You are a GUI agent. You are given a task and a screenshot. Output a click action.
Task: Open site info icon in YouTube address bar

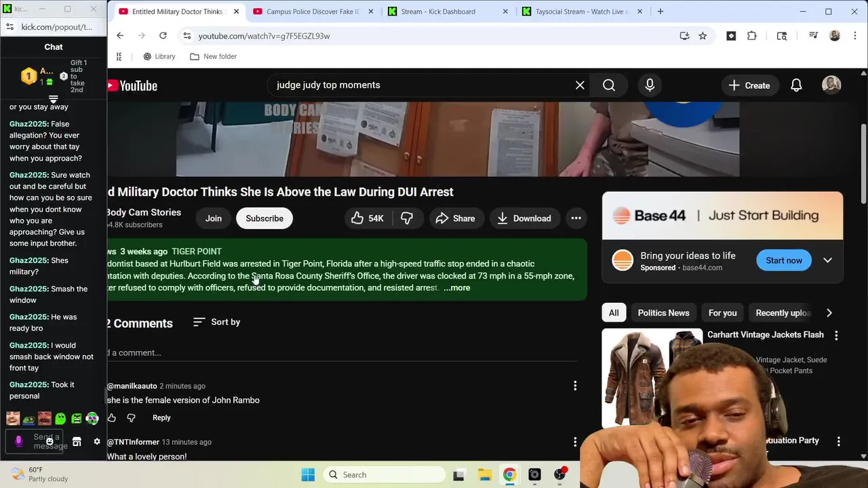(186, 36)
